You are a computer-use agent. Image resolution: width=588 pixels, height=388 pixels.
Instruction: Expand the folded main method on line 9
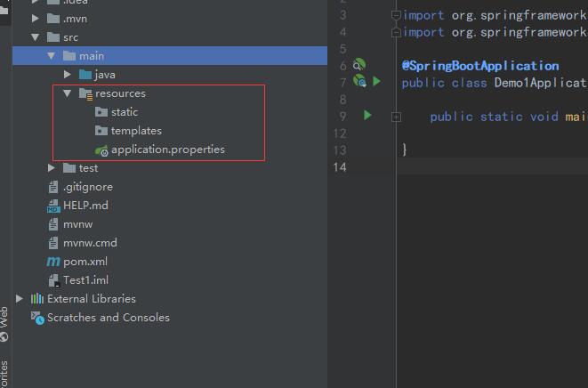[x=396, y=117]
